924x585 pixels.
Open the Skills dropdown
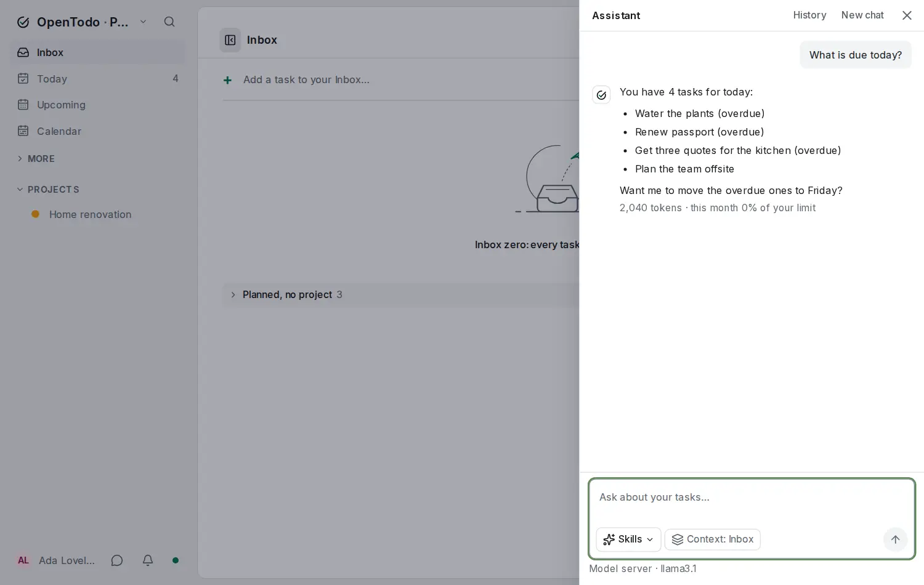pyautogui.click(x=628, y=539)
